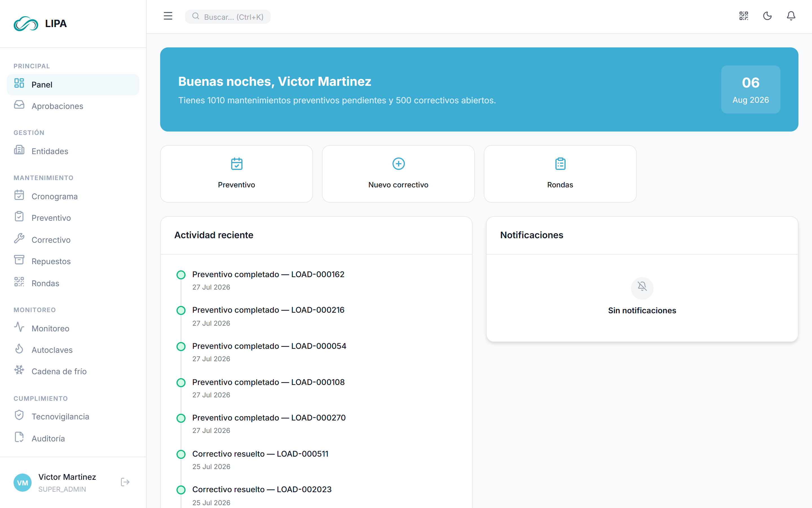Click the Victor Martinez user name

(x=67, y=477)
